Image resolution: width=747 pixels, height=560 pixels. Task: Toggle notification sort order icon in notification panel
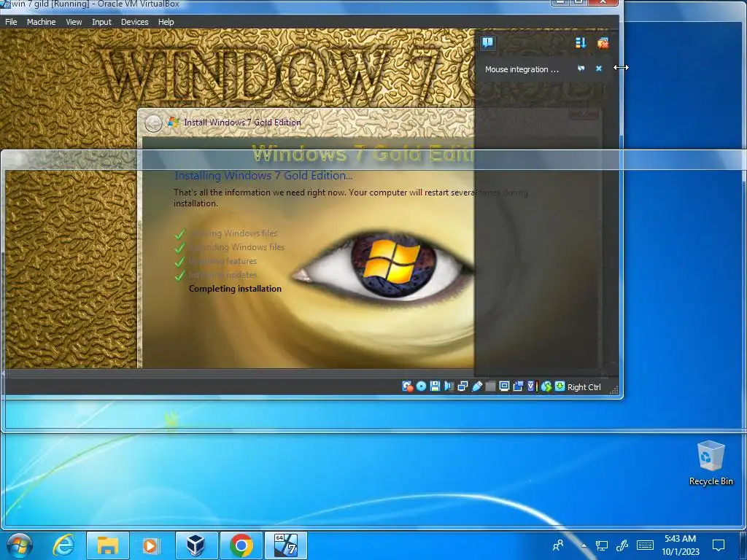tap(580, 43)
